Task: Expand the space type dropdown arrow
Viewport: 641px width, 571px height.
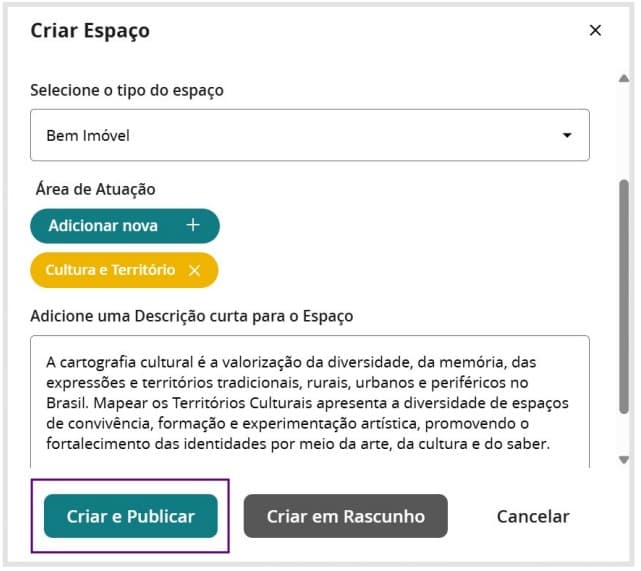Action: coord(567,135)
